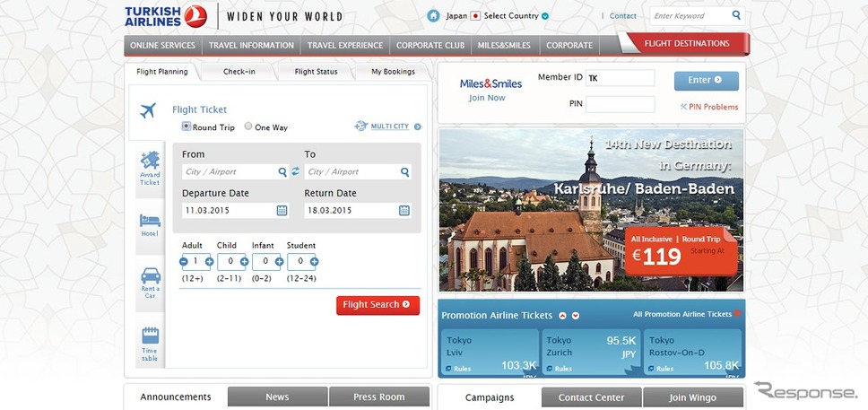868x410 pixels.
Task: Switch to the Check-in tab
Action: click(x=239, y=72)
